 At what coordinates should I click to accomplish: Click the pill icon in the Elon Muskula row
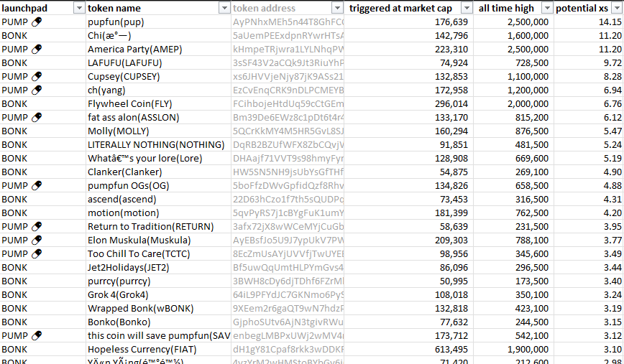pos(37,240)
